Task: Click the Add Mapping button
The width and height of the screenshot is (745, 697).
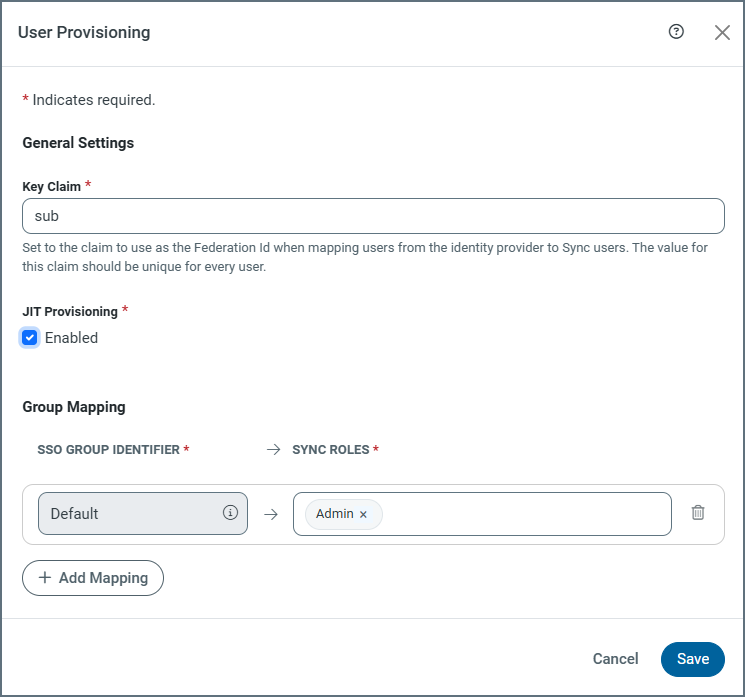Action: coord(93,578)
